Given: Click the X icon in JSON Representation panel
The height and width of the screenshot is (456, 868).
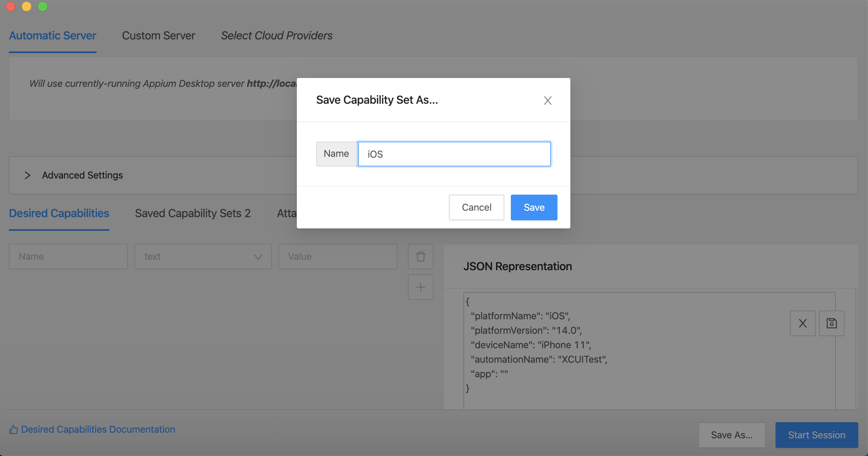Looking at the screenshot, I should point(802,323).
